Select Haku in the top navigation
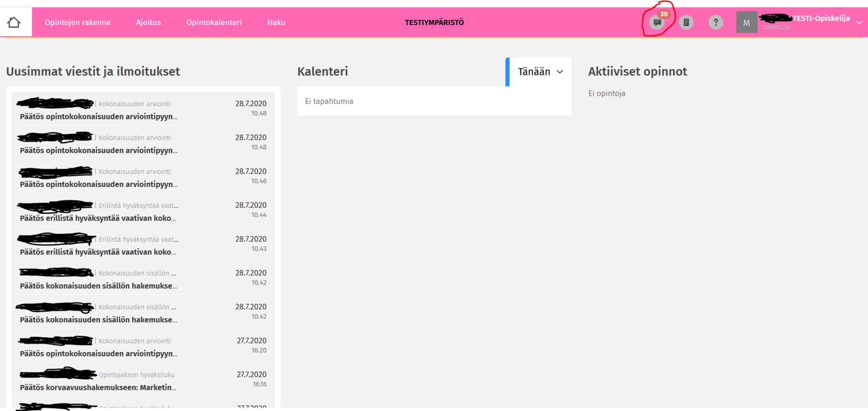 pyautogui.click(x=276, y=22)
